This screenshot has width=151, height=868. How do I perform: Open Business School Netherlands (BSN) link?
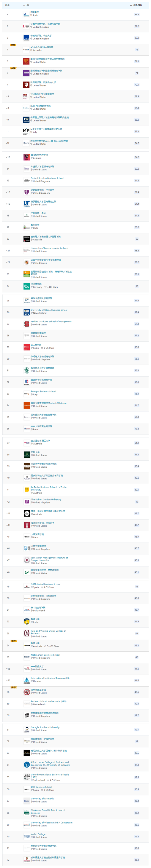(49, 701)
